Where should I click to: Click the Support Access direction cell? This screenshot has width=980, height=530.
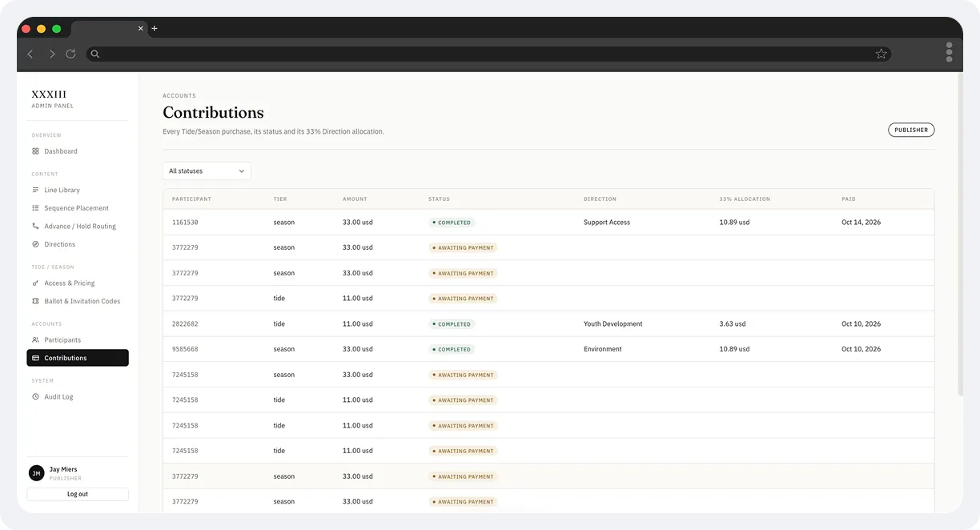[x=607, y=223]
